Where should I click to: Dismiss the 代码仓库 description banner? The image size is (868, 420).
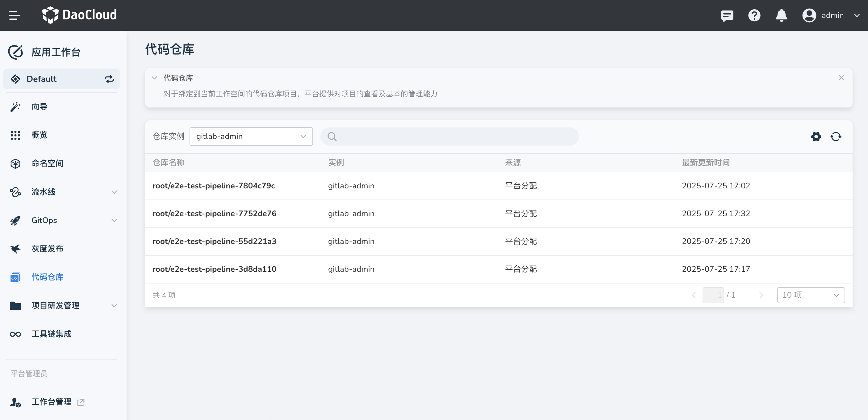click(841, 78)
